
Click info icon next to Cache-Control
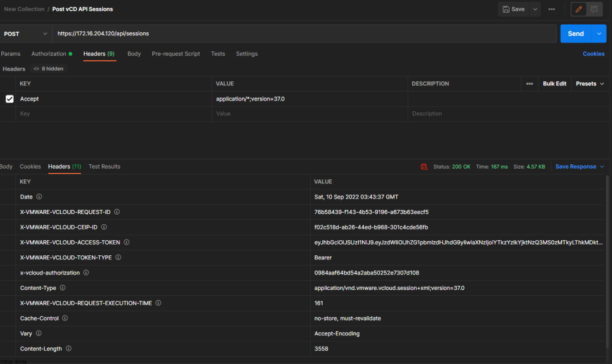click(65, 318)
